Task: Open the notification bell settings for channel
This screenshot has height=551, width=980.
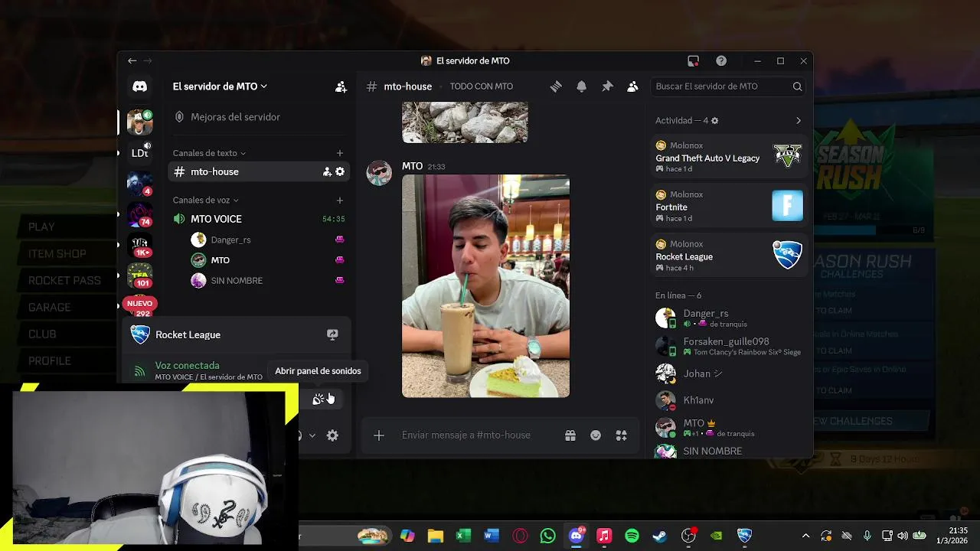Action: [581, 86]
